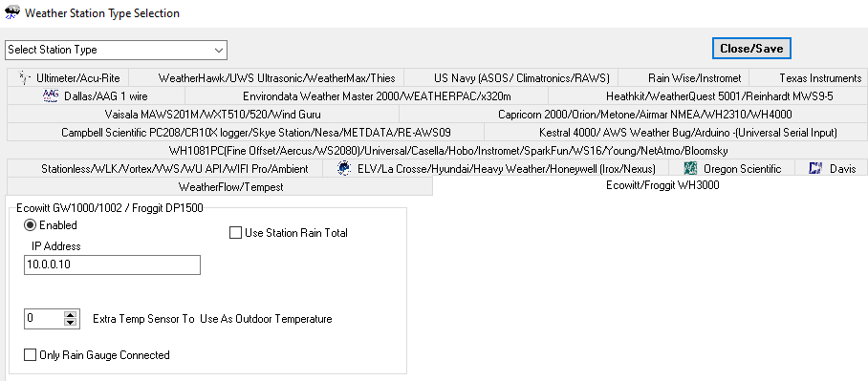The width and height of the screenshot is (868, 381).
Task: Click the Ultimeter/Acu-Rite tab icon
Action: [x=23, y=77]
